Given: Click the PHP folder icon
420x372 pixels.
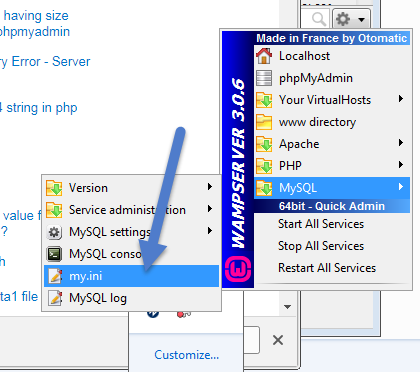Looking at the screenshot, I should (x=264, y=166).
